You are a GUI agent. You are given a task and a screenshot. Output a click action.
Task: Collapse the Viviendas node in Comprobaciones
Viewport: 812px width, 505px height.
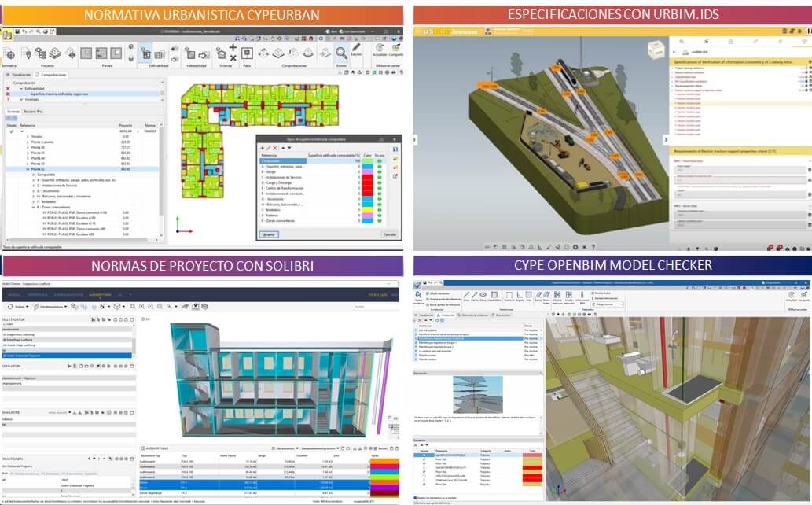click(21, 99)
